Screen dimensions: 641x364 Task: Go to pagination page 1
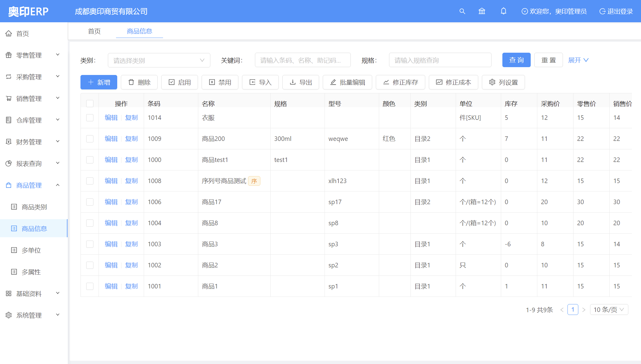[573, 310]
